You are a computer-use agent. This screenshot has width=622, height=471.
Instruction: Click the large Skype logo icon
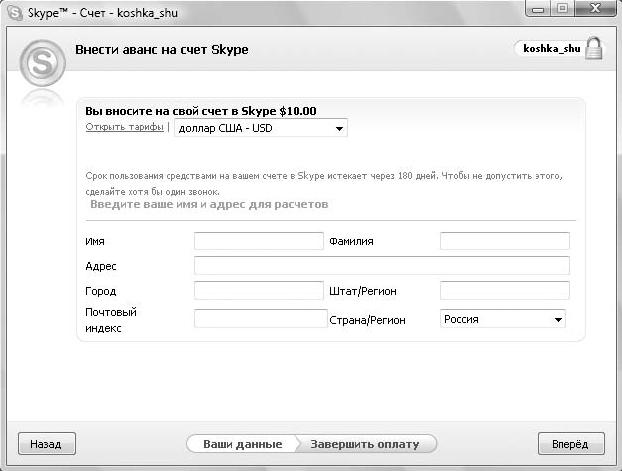point(42,63)
